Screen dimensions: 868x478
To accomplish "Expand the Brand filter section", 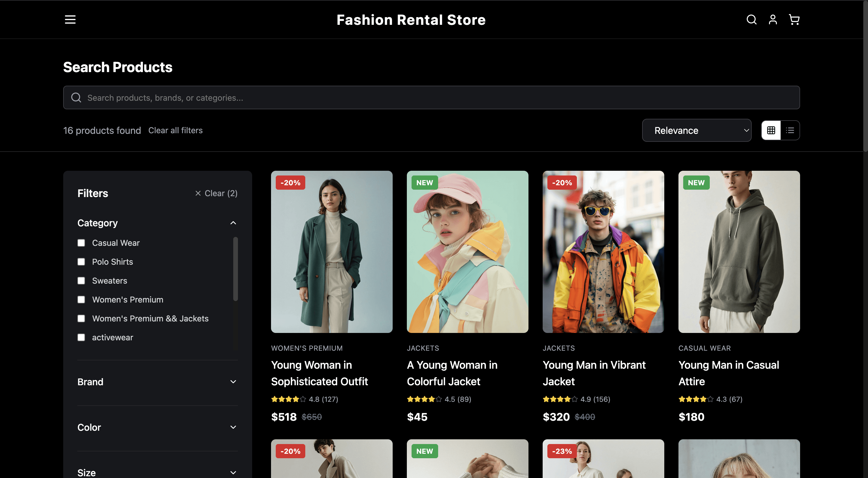I will point(157,382).
